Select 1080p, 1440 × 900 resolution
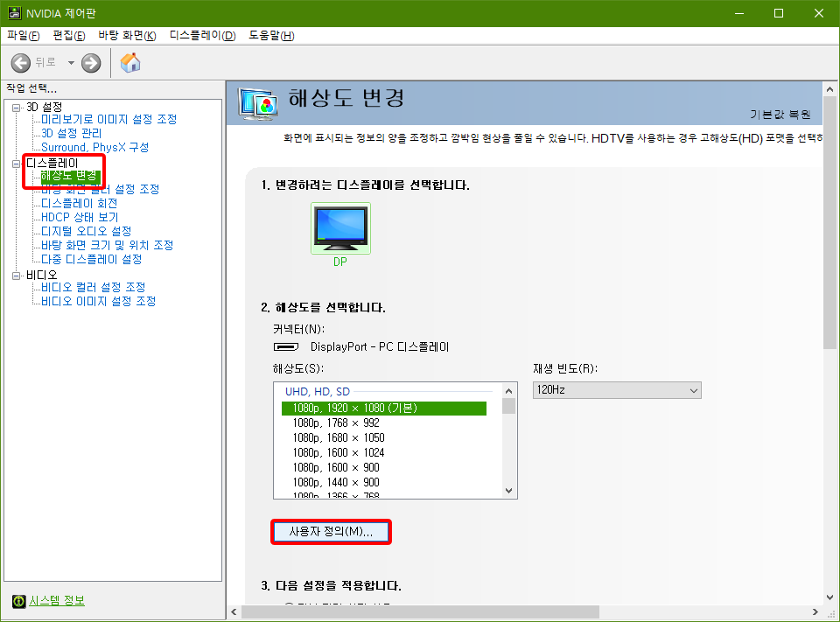Image resolution: width=840 pixels, height=622 pixels. pos(336,482)
